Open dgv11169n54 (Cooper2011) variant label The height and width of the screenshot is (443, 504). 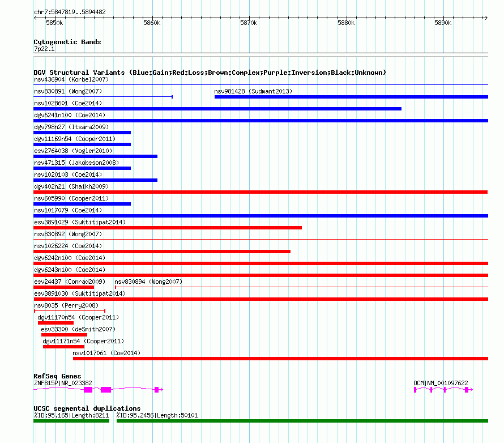(x=75, y=139)
